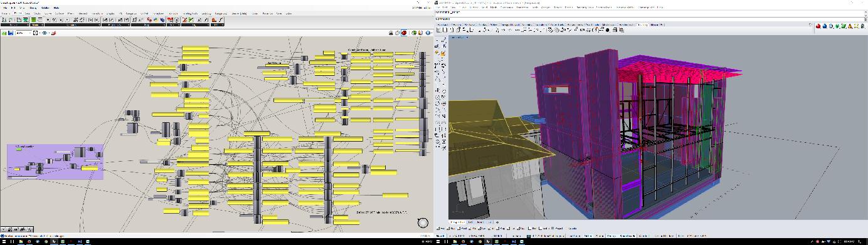Open the blue sphere panel tab in Rhino
Image resolution: width=868 pixels, height=245 pixels.
824,26
